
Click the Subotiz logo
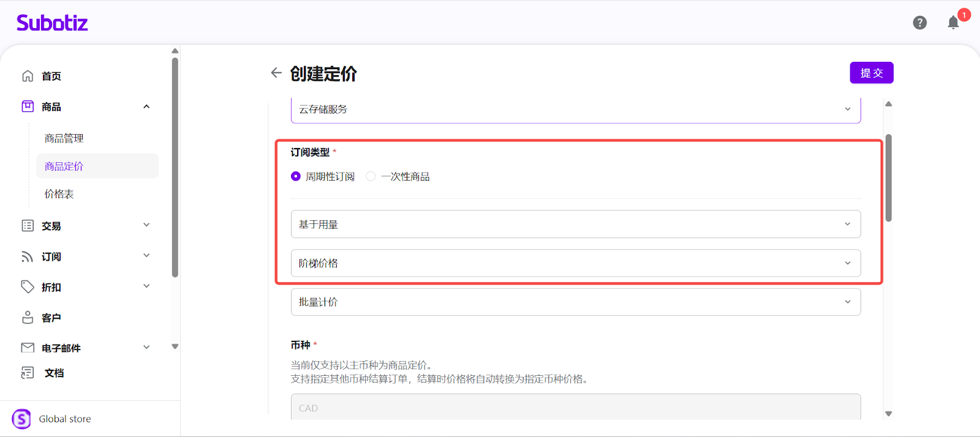tap(52, 23)
